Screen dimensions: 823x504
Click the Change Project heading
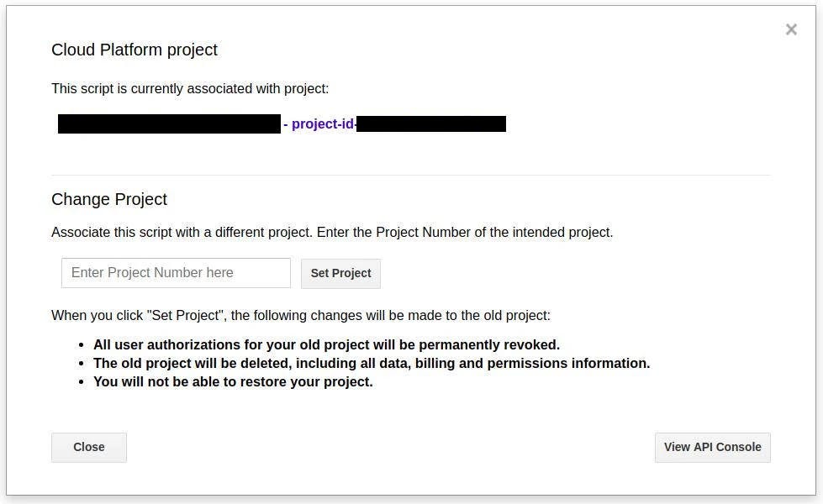(x=109, y=199)
